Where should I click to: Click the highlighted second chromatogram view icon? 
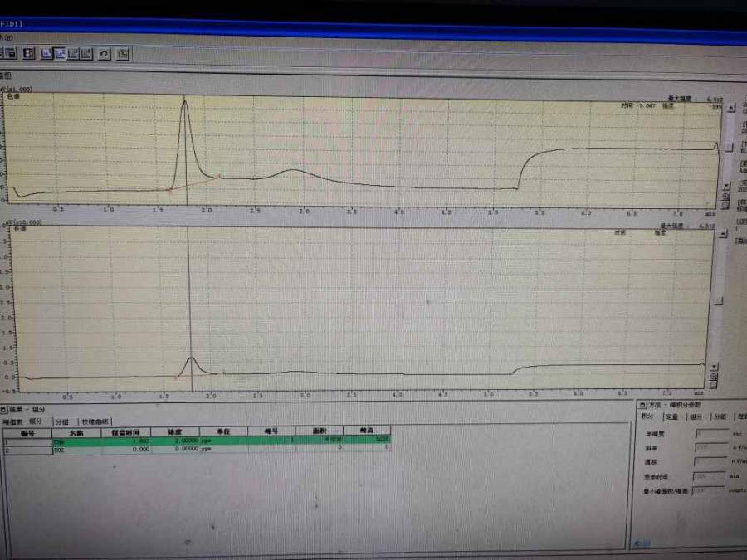[60, 53]
